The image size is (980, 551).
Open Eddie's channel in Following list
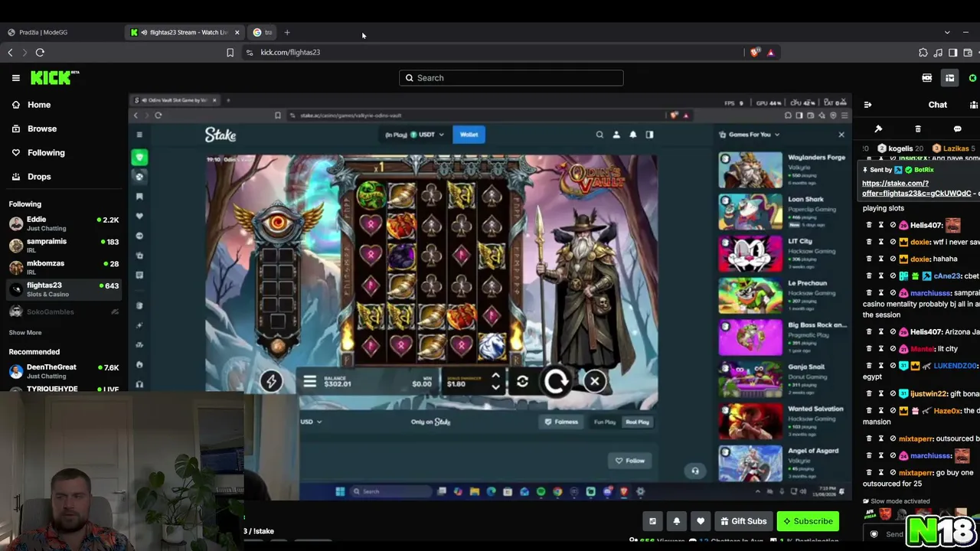pos(64,223)
